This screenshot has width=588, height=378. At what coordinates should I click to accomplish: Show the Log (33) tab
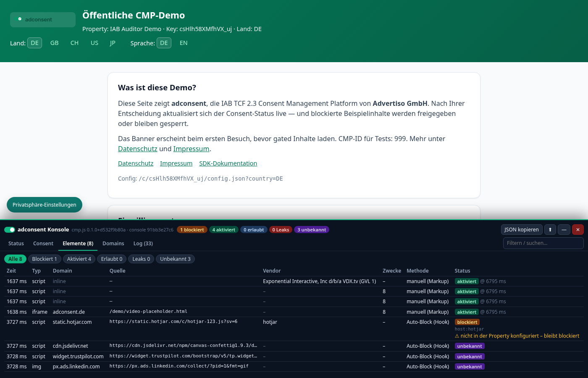point(143,244)
